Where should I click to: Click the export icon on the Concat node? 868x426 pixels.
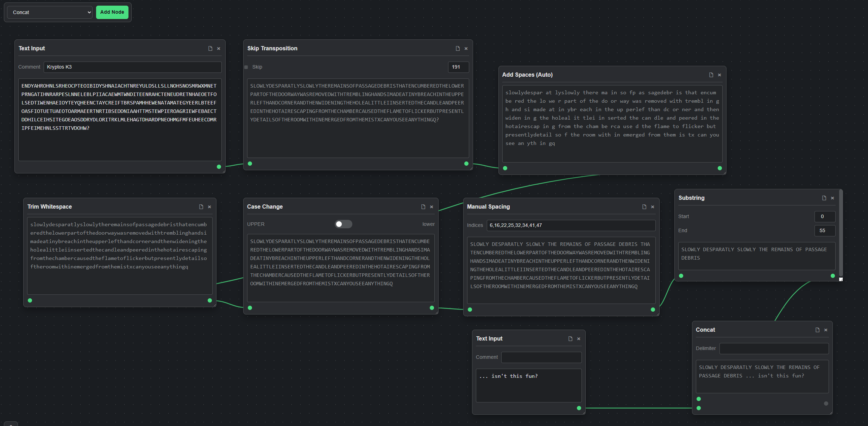pyautogui.click(x=817, y=330)
